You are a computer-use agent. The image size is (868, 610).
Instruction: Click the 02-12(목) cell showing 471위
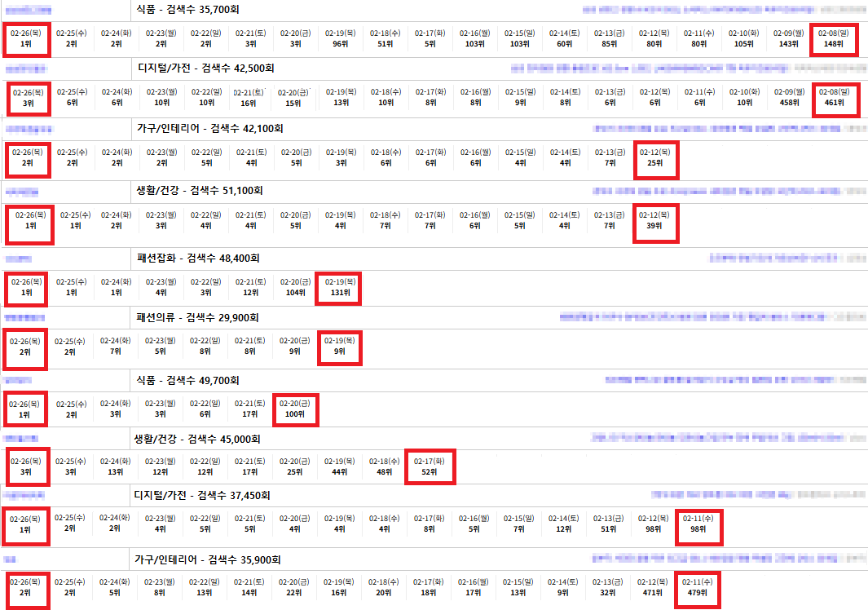pos(654,587)
